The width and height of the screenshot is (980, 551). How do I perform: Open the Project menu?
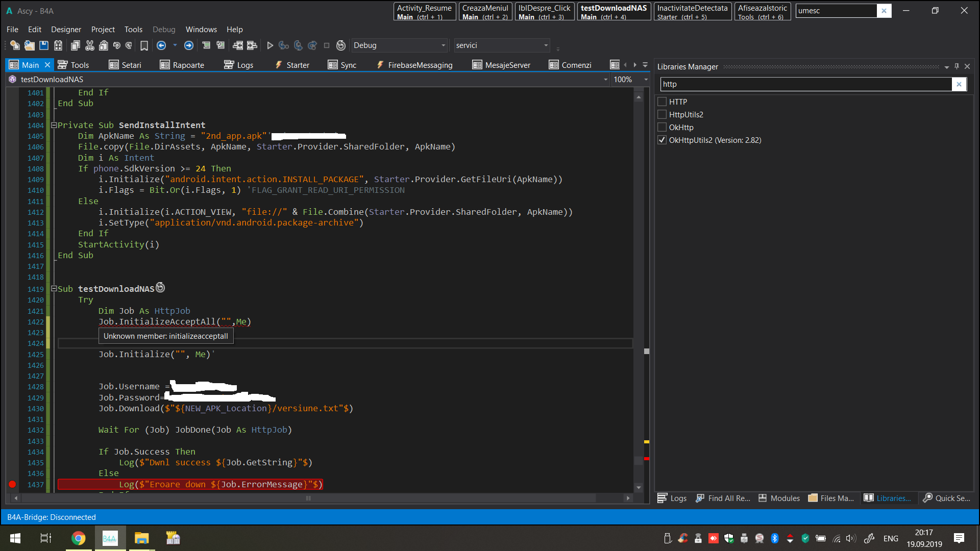pos(103,30)
